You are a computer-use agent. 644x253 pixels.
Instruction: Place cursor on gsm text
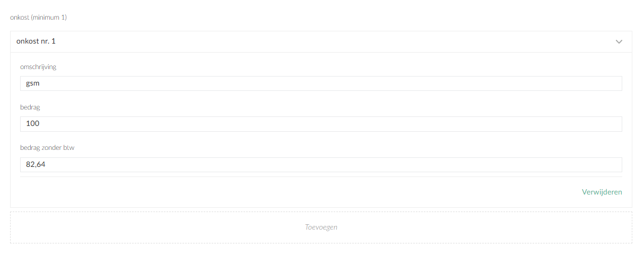[32, 83]
